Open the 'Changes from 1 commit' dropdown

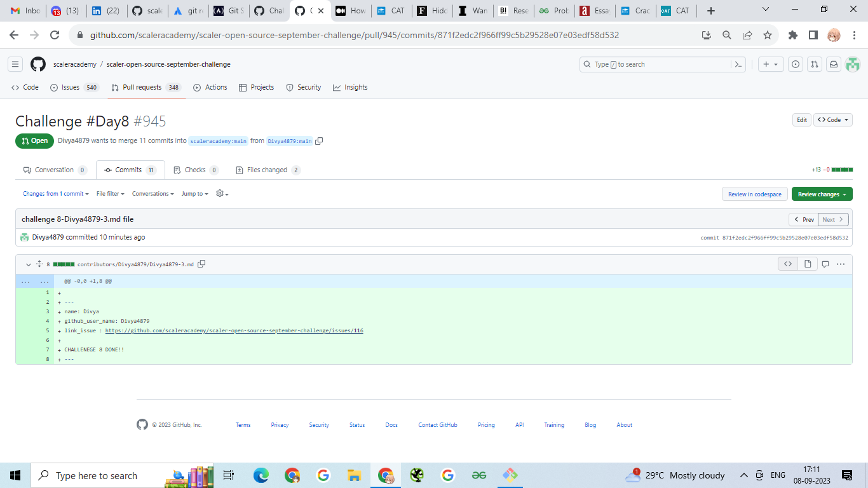pyautogui.click(x=56, y=193)
